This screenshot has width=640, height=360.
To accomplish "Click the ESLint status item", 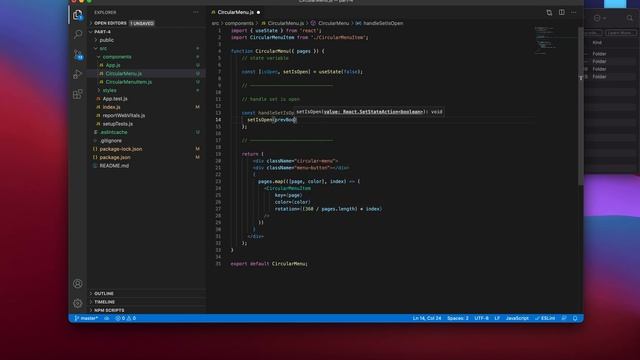I will [545, 318].
